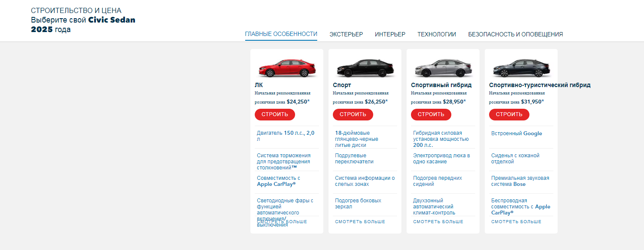The height and width of the screenshot is (250, 644).
Task: Expand СМОТРЕТЬ БОЛЬШЕ in Спортивно-туристический гибрид card
Action: [516, 222]
